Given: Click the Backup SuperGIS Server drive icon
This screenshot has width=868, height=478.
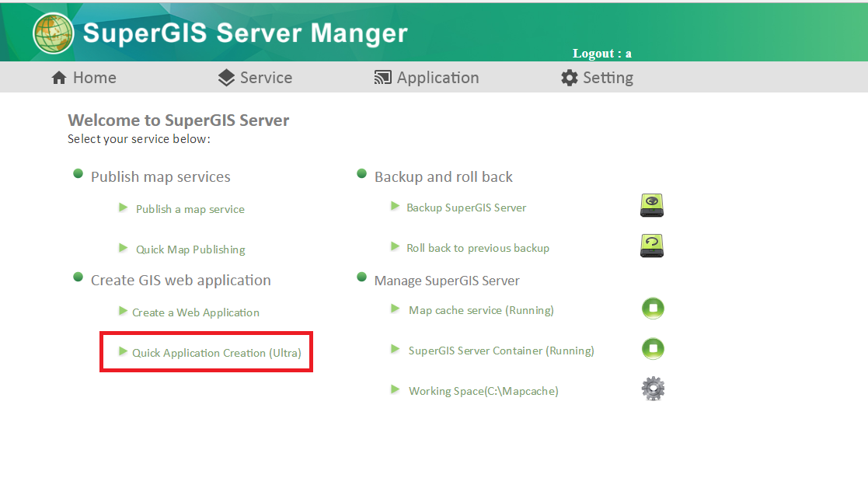Looking at the screenshot, I should pos(652,205).
